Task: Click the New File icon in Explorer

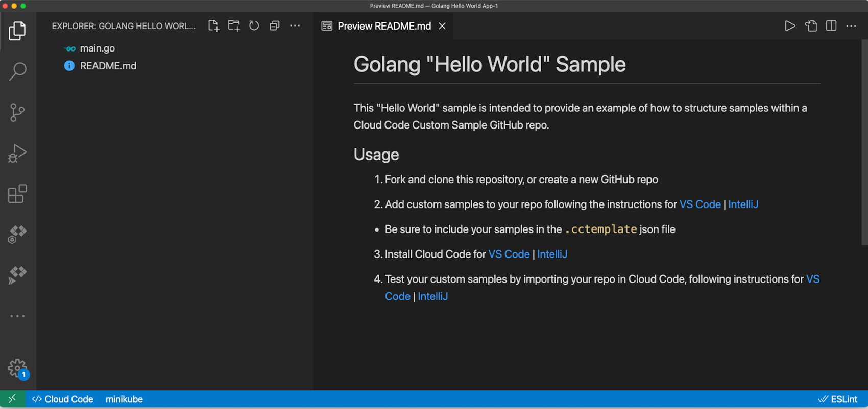Action: (213, 26)
